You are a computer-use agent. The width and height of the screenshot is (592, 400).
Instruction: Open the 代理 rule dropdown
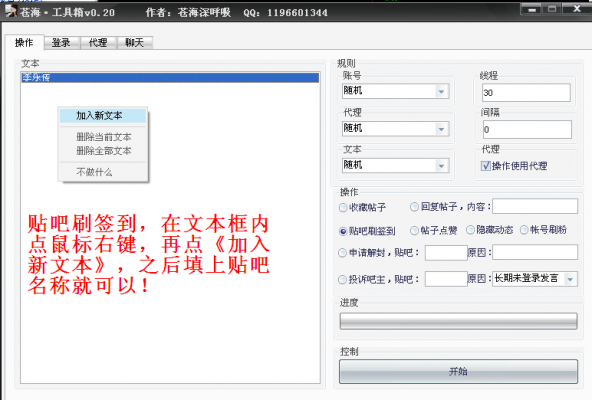click(x=441, y=129)
